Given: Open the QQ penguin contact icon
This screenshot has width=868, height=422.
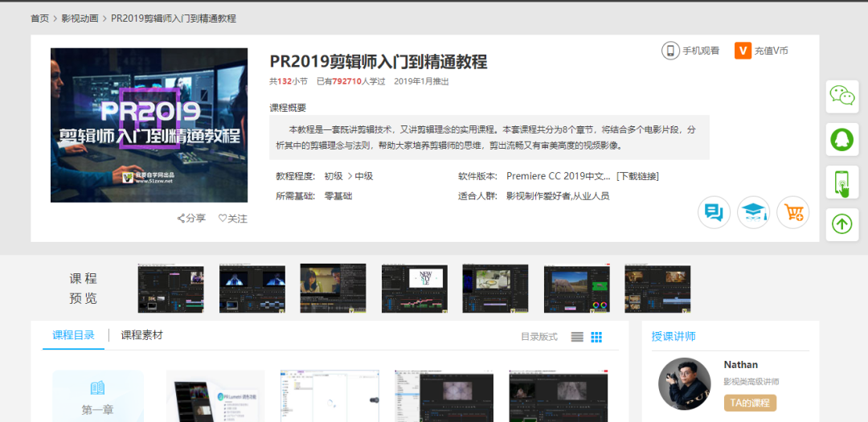Looking at the screenshot, I should coord(842,139).
